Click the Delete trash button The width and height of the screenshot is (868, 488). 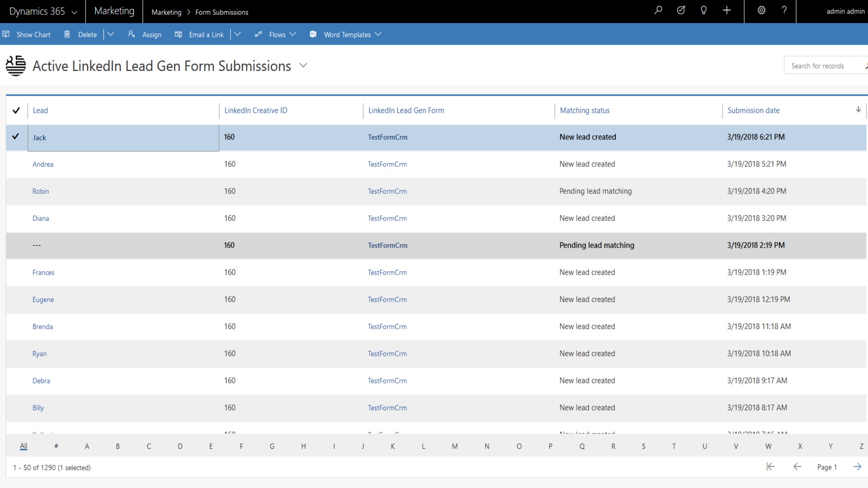tap(81, 34)
